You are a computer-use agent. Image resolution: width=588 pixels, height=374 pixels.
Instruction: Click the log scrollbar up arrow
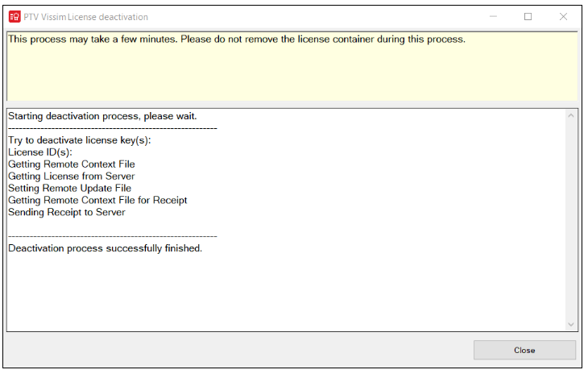tap(571, 115)
